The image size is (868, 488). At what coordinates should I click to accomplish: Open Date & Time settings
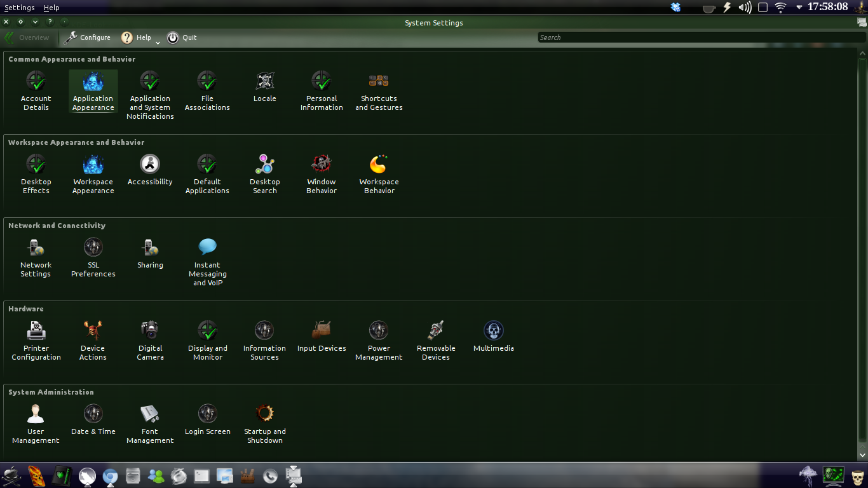(93, 420)
